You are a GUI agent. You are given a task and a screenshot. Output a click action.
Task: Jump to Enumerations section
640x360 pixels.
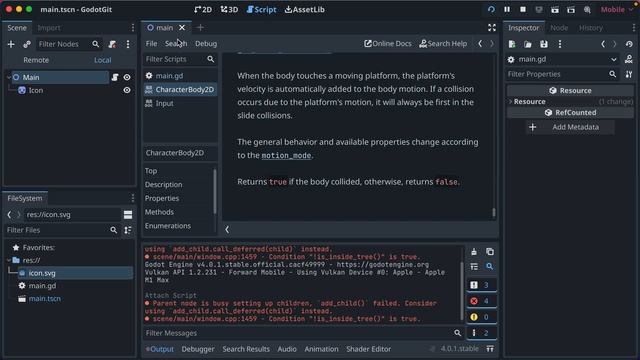click(x=168, y=226)
